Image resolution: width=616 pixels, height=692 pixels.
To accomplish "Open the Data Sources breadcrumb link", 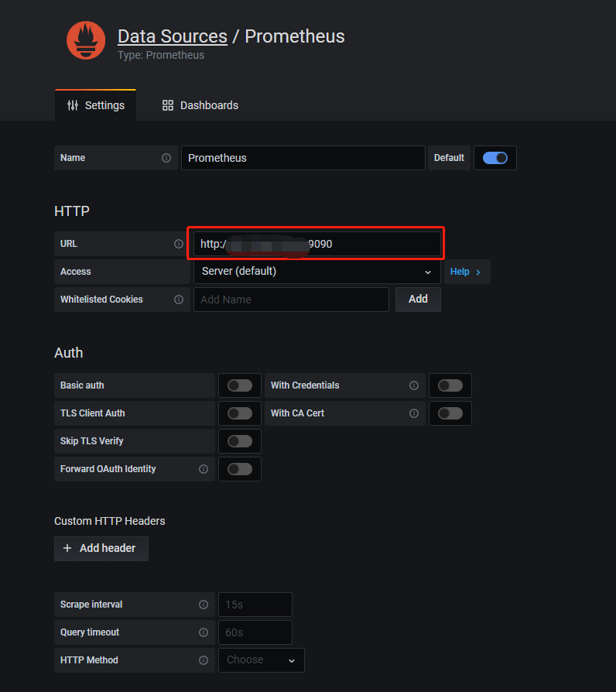I will point(173,36).
